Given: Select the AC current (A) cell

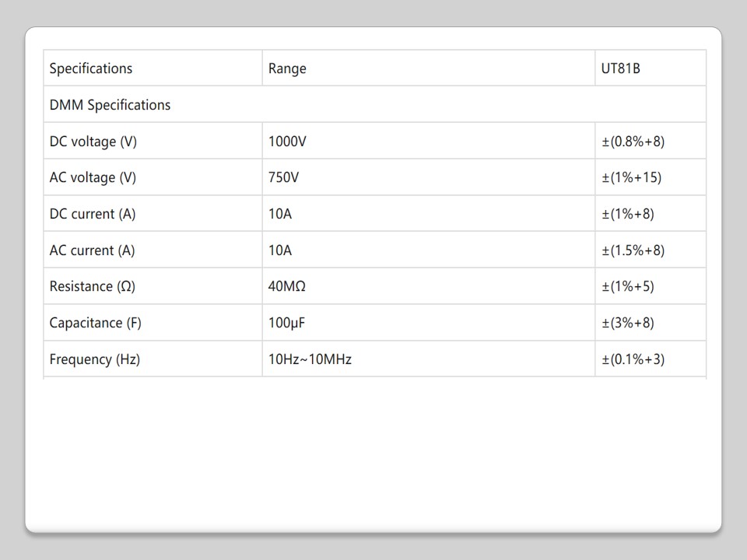Looking at the screenshot, I should pyautogui.click(x=92, y=250).
